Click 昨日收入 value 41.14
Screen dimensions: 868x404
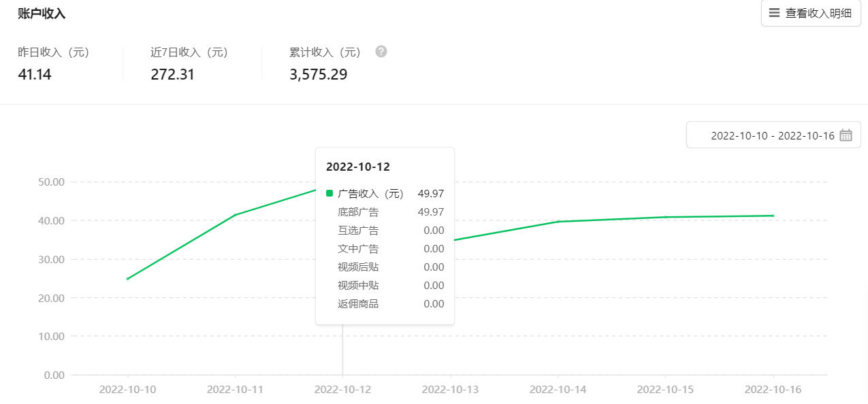35,75
